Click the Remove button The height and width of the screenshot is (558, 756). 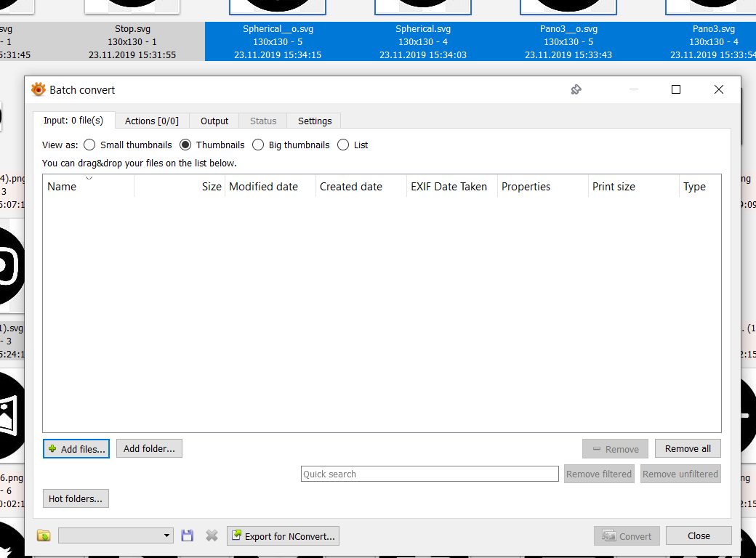coord(615,448)
